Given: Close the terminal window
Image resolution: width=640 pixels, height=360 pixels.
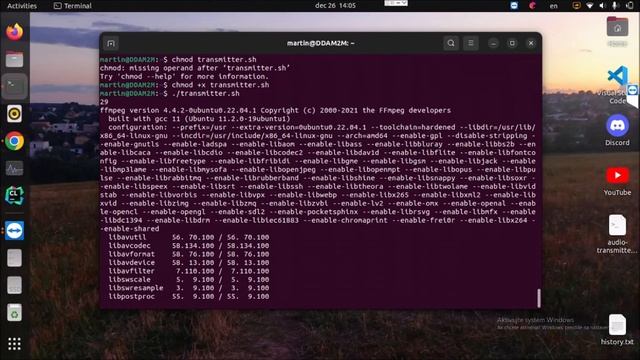Looking at the screenshot, I should [531, 43].
